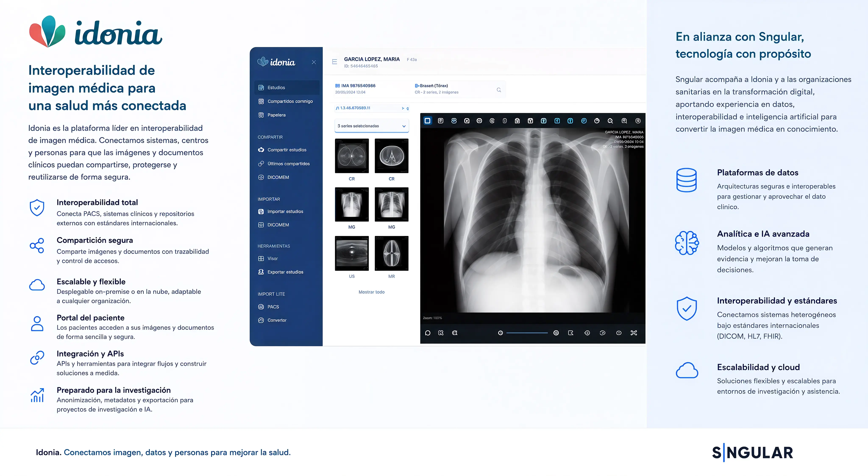
Task: Click the Mostrar todo link
Action: tap(371, 292)
